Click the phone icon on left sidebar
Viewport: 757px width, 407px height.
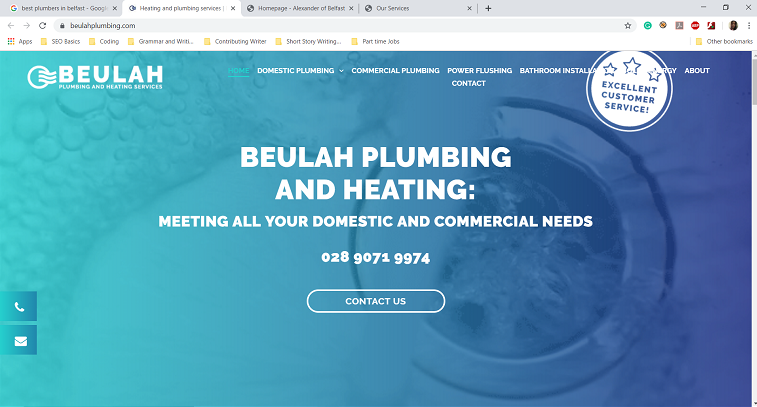[x=18, y=307]
